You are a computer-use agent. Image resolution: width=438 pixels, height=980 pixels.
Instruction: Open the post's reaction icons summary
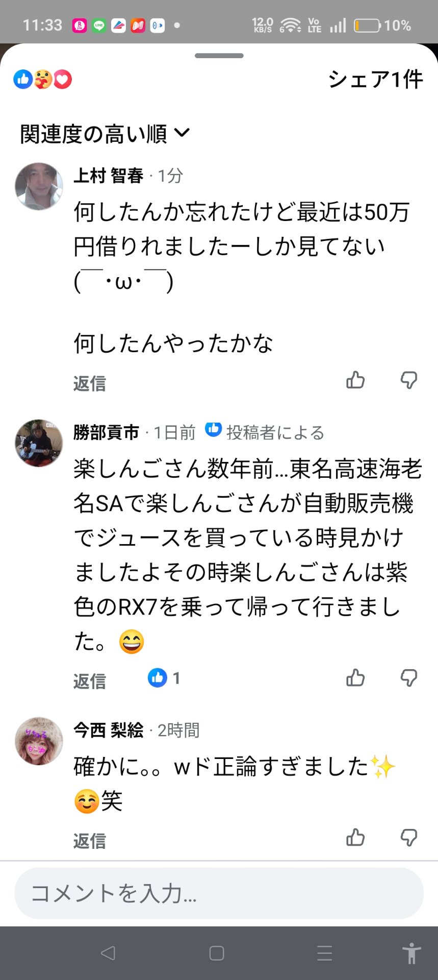click(x=43, y=80)
